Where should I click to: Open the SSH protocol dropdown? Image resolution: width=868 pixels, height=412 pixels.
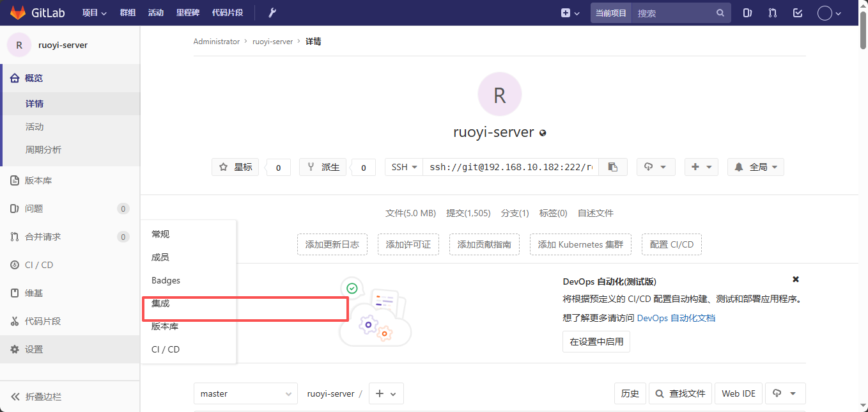pos(404,167)
